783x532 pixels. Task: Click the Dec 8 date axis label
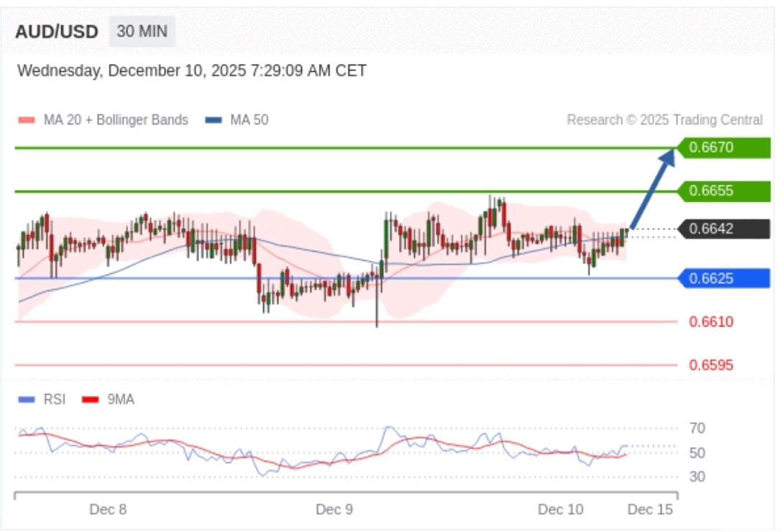click(x=108, y=510)
